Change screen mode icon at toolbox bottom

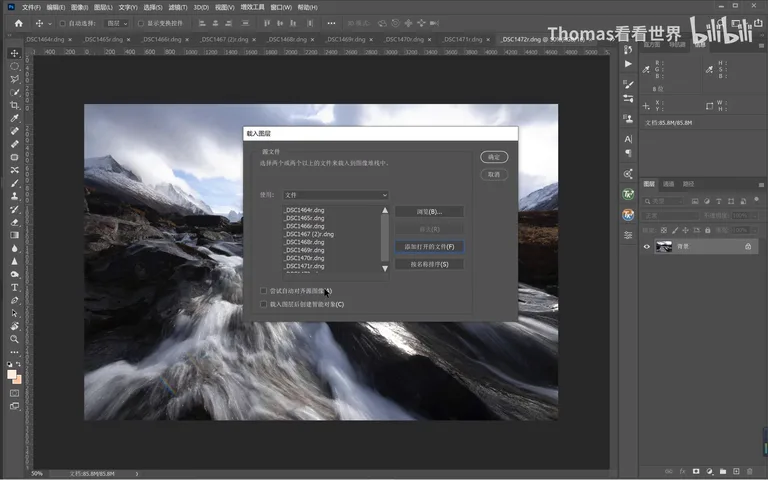(x=15, y=406)
